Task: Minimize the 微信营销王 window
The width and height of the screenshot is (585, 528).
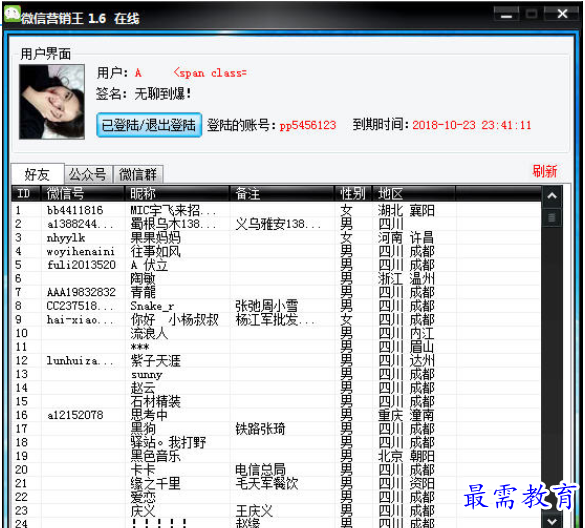Action: [x=506, y=15]
